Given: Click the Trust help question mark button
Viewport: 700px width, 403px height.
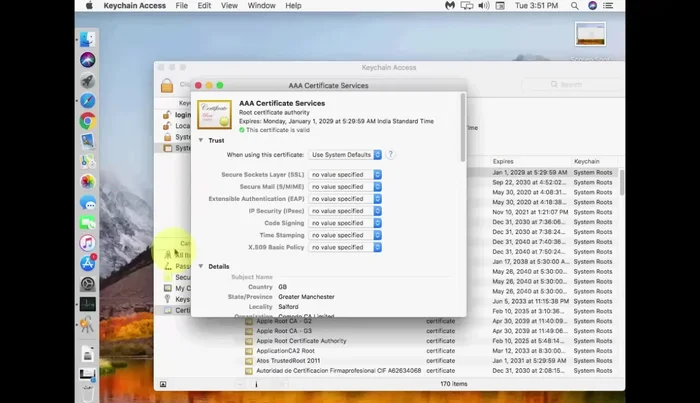Looking at the screenshot, I should pyautogui.click(x=390, y=155).
